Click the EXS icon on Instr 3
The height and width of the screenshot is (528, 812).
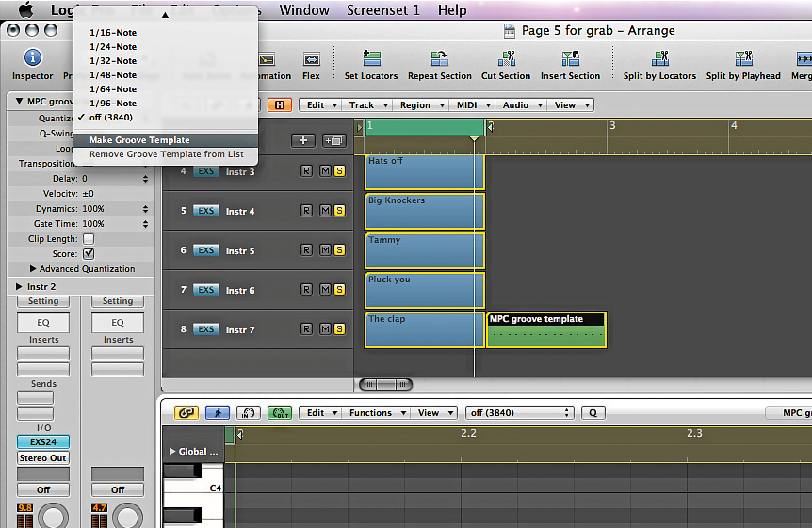coord(205,171)
